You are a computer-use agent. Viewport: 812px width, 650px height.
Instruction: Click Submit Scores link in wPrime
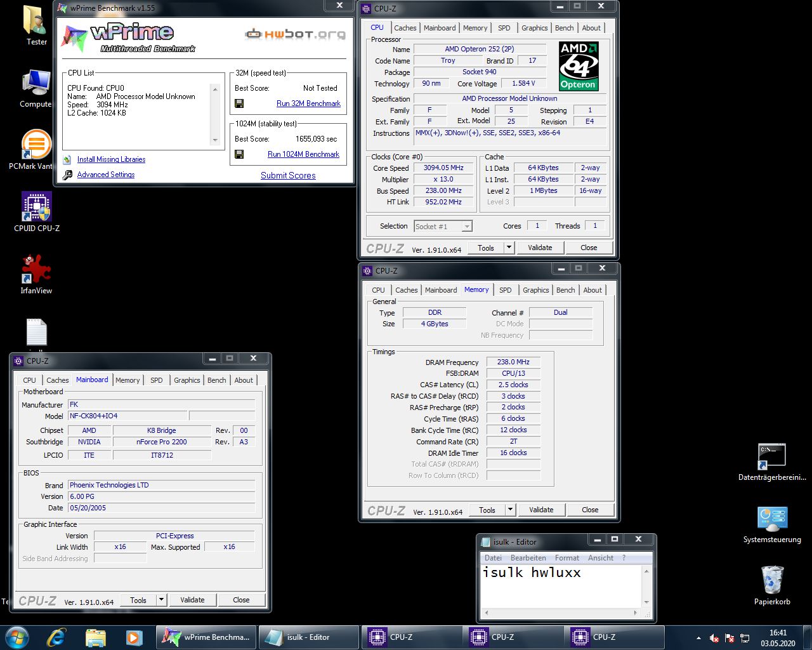pyautogui.click(x=288, y=175)
